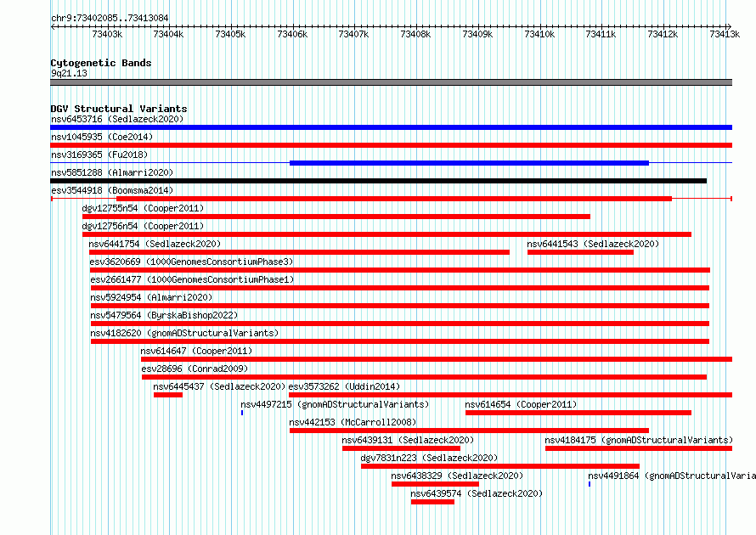Click the 73403k ruler position
756x535 pixels.
pyautogui.click(x=107, y=34)
